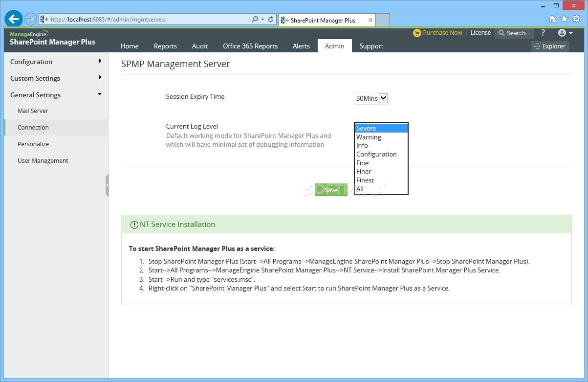Click the browser forward arrow button

31,19
